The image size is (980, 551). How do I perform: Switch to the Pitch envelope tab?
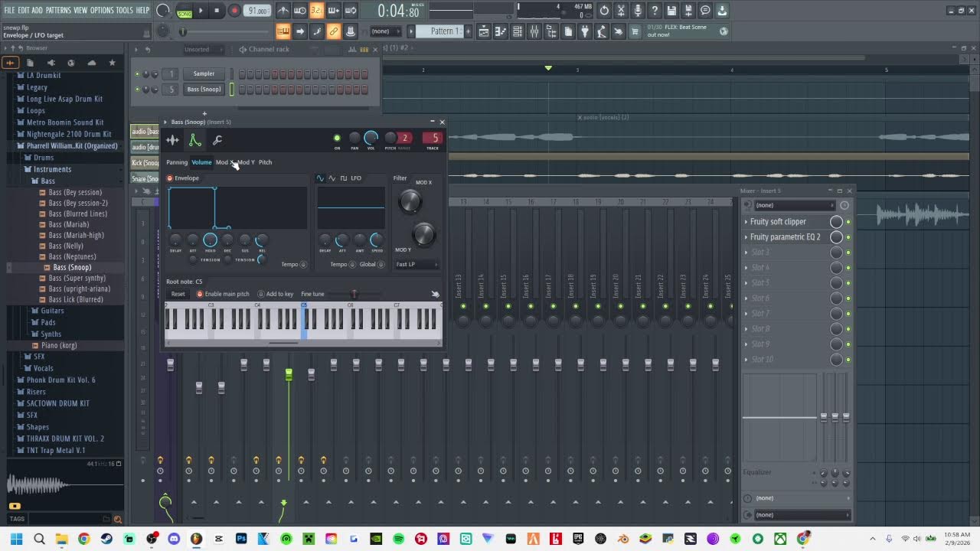click(x=265, y=162)
